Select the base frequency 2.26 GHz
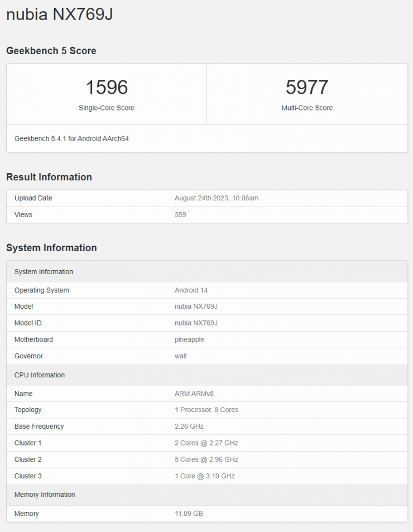 tap(189, 426)
